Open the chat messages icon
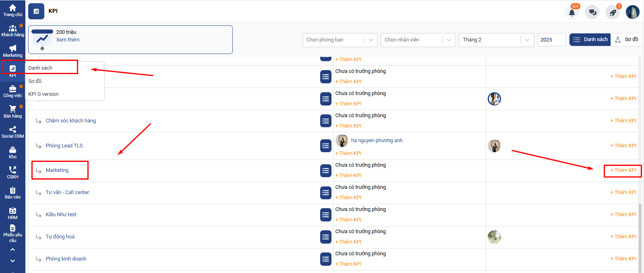Screen dimensions: 644x273 592,12
